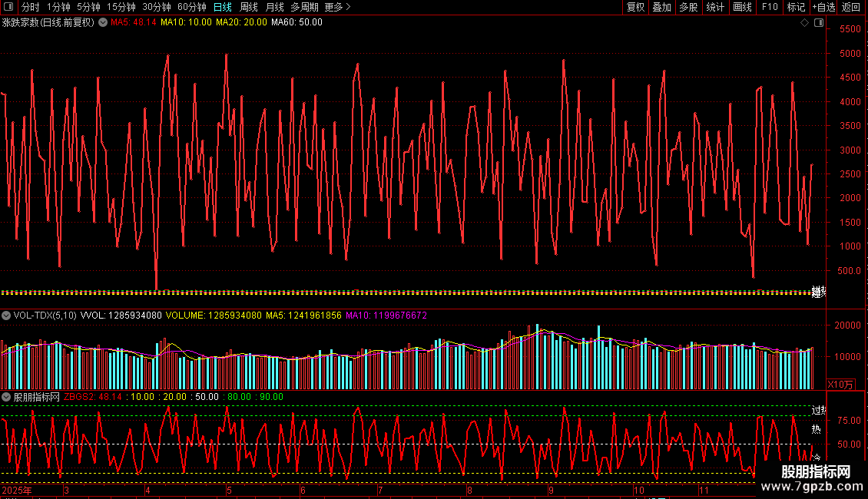Expand the 涨跌家数 indicator dropdown arrow
The height and width of the screenshot is (499, 868).
(x=102, y=22)
